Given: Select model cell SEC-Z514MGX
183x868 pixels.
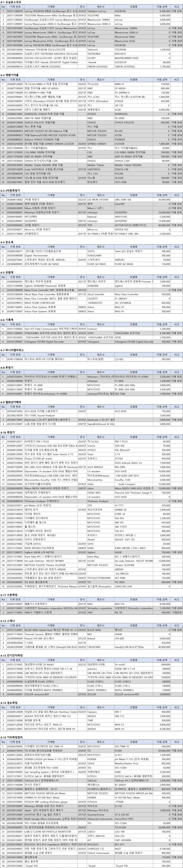Looking at the screenshot, I should pyautogui.click(x=133, y=303).
